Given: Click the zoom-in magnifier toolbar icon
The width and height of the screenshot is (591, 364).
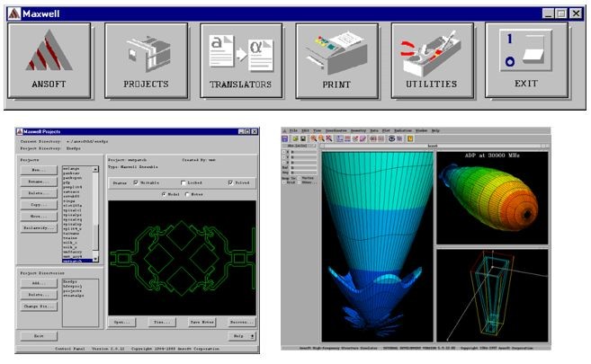Looking at the screenshot, I should click(314, 139).
